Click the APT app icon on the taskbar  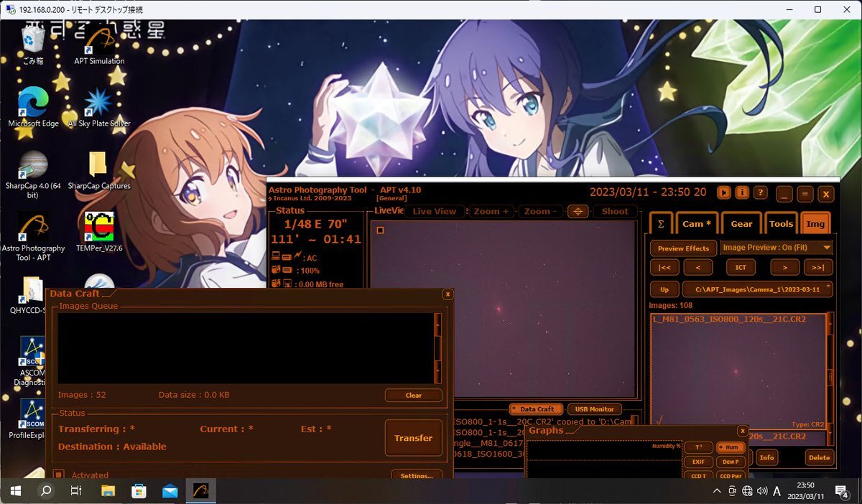201,491
